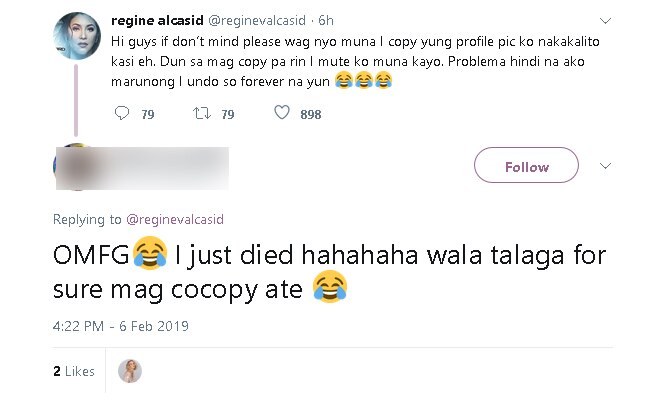Expand the chevron menu on regine alcasid's tweet
This screenshot has height=393, width=660.
point(605,21)
